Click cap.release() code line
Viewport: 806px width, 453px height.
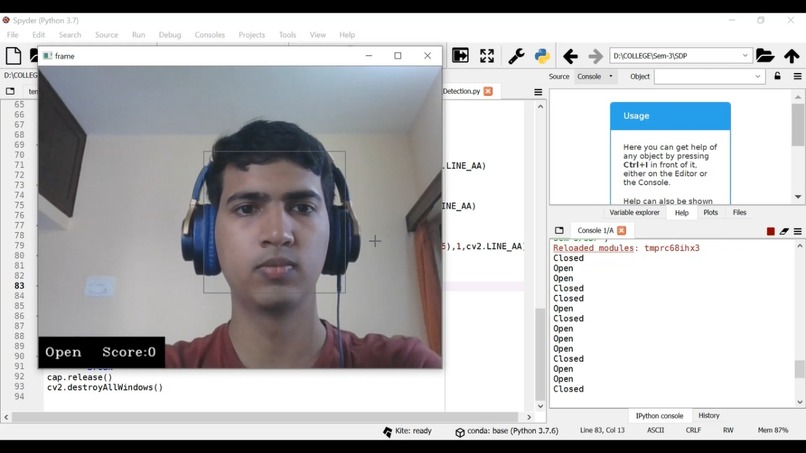tap(79, 377)
